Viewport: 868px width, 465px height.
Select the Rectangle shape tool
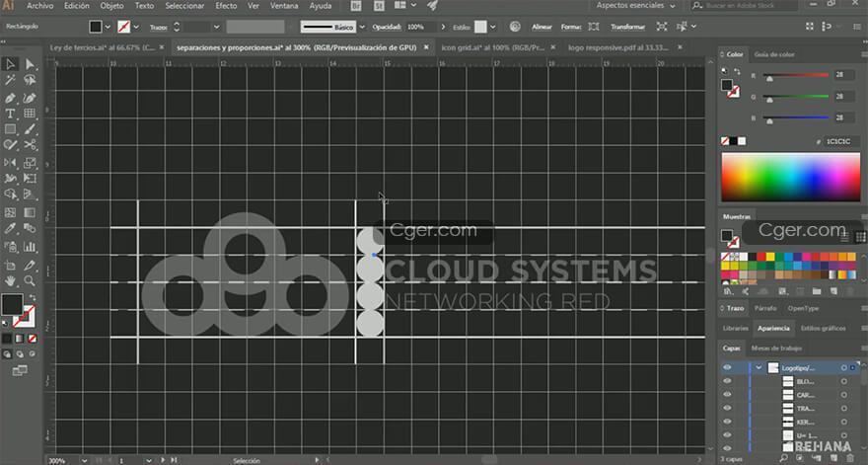click(x=10, y=129)
